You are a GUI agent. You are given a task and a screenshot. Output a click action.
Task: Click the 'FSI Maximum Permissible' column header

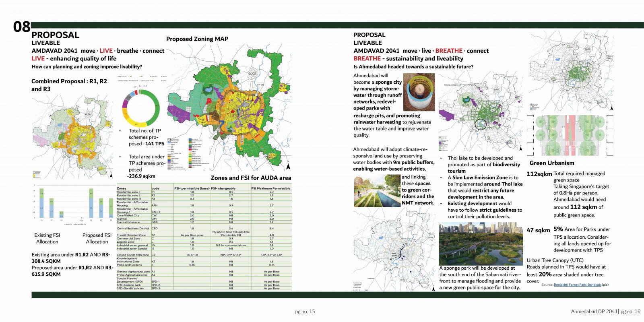coord(271,188)
